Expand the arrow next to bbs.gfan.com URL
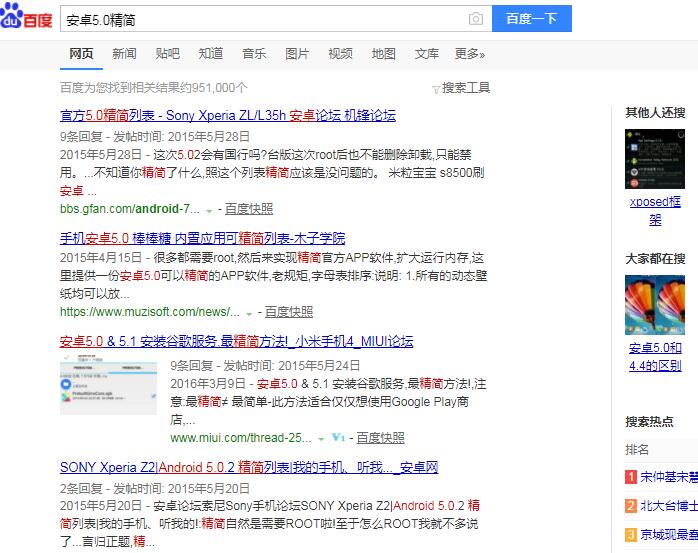 pos(209,210)
